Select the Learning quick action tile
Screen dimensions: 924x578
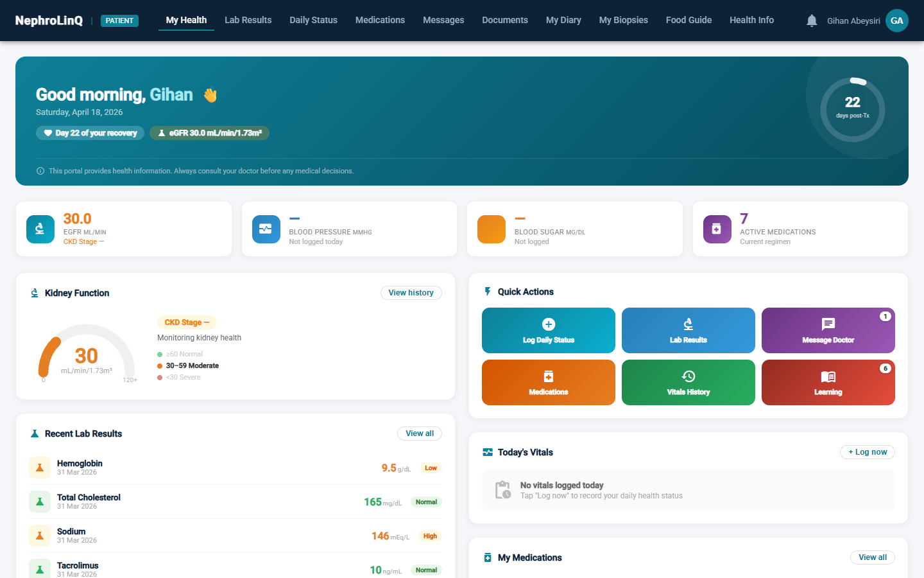pos(828,382)
